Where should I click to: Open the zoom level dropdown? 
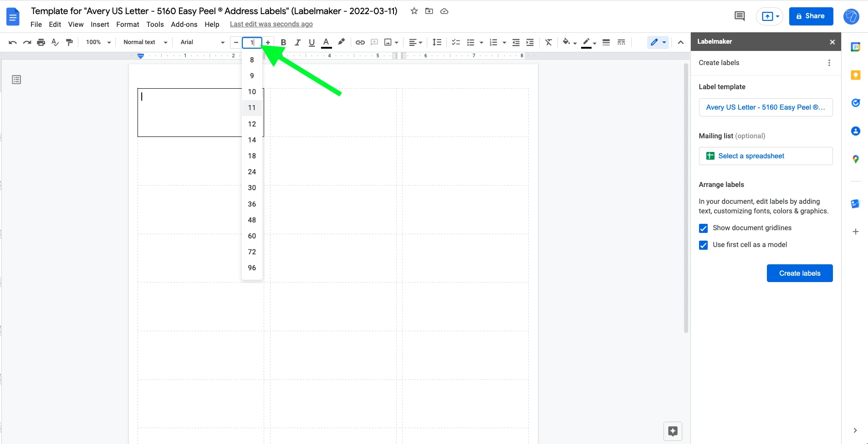coord(98,42)
